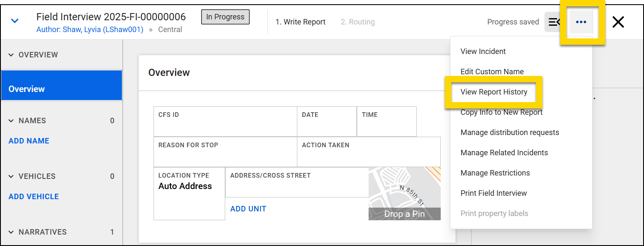Click Drop a Pin on the map

pos(404,214)
